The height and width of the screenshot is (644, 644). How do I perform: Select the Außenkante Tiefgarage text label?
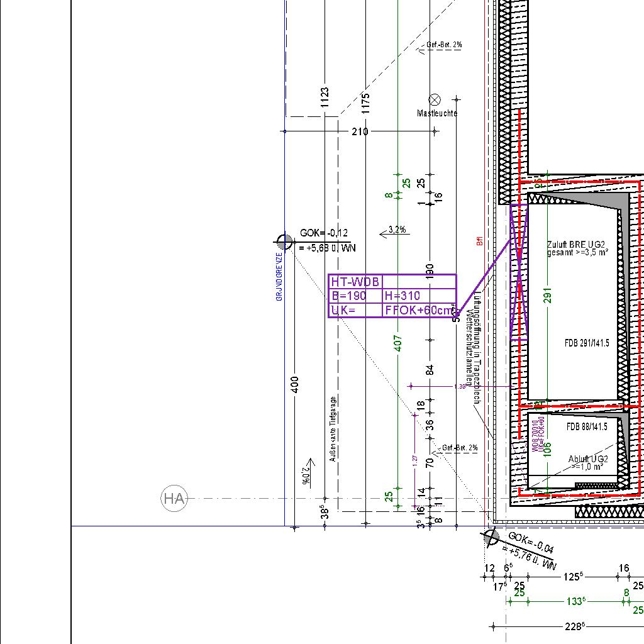[333, 430]
